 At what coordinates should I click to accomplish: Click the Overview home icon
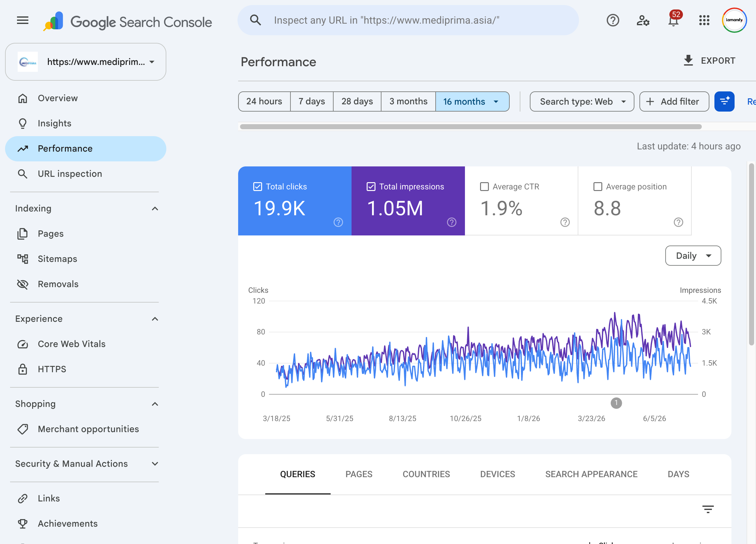coord(23,98)
